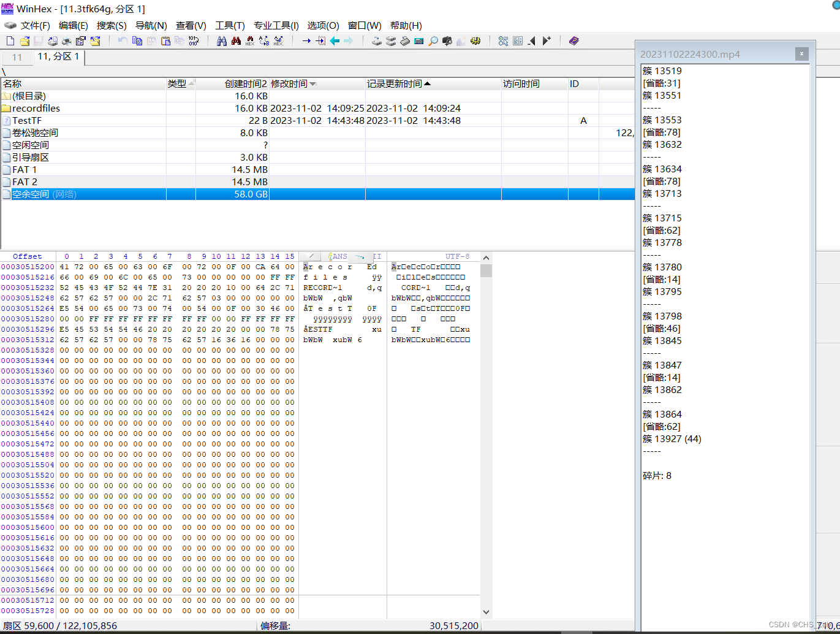Copy block with the toolbar icon
This screenshot has height=634, width=840.
point(137,41)
